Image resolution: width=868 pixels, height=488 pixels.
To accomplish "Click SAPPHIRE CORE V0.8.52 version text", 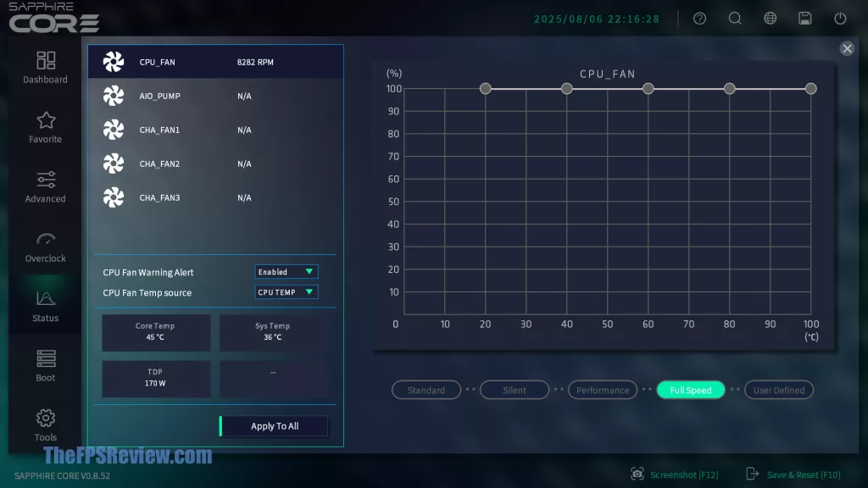I will pyautogui.click(x=62, y=476).
